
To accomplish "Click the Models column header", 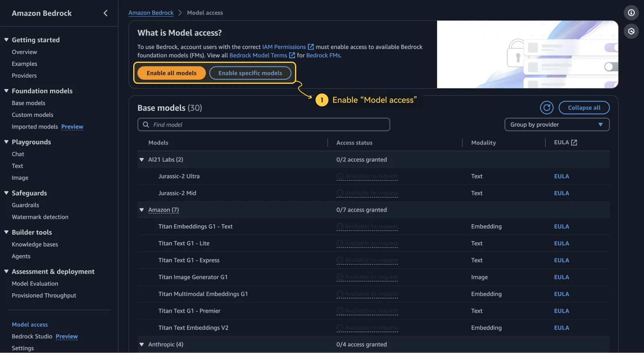I will point(158,143).
